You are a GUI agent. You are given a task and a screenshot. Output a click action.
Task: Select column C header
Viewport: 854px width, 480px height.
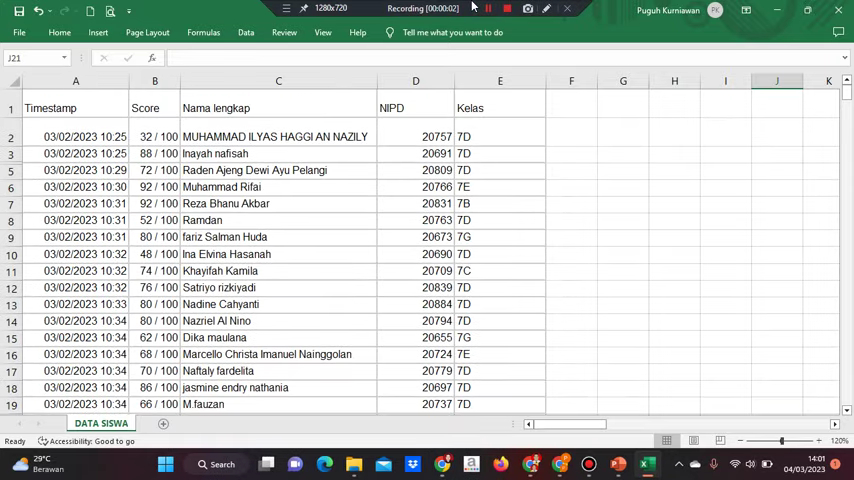point(278,81)
